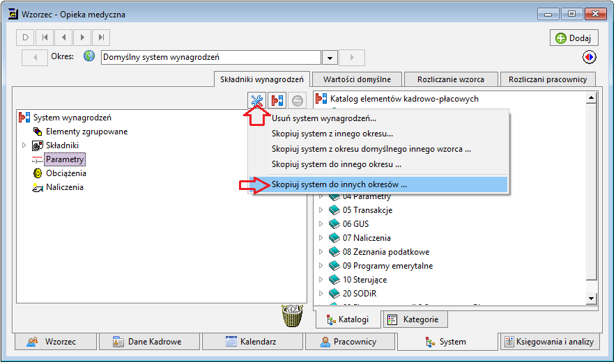Image resolution: width=616 pixels, height=364 pixels.
Task: Select 08 Zeznania podatkowe item
Action: click(386, 252)
